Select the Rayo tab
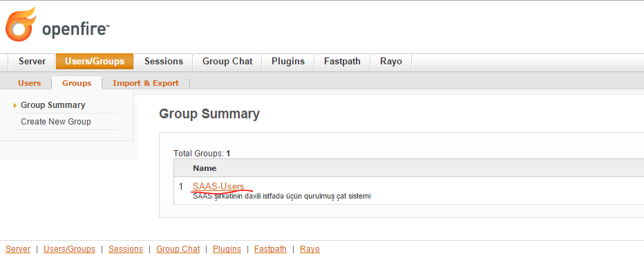 (391, 62)
